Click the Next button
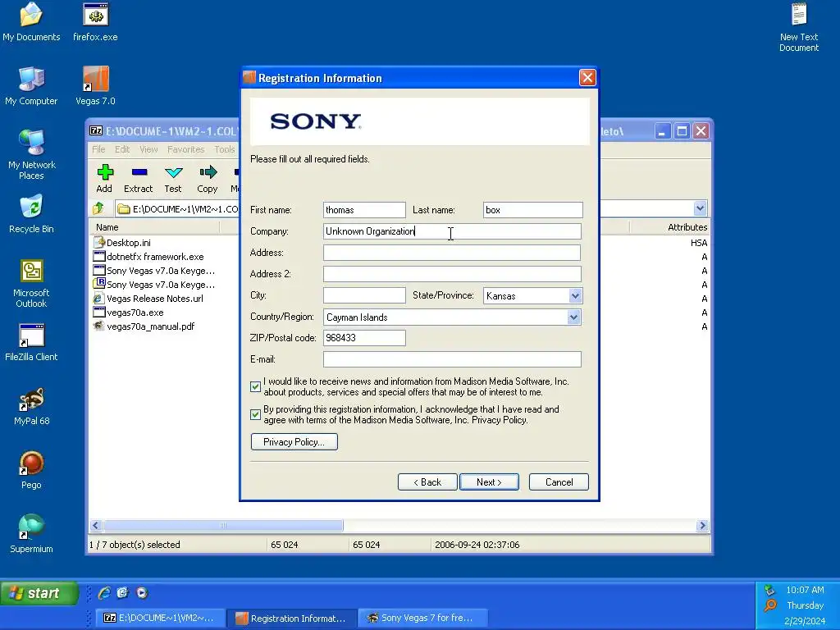The image size is (840, 630). click(489, 482)
